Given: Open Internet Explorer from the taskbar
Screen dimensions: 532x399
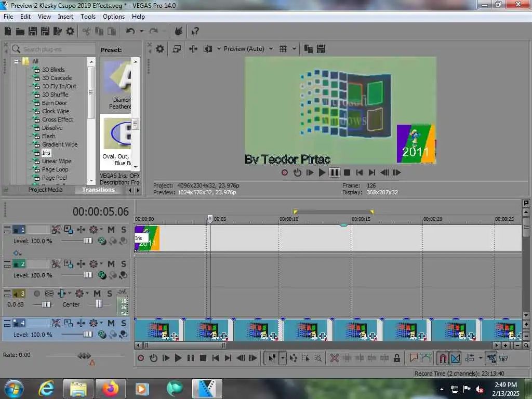Looking at the screenshot, I should [46, 389].
